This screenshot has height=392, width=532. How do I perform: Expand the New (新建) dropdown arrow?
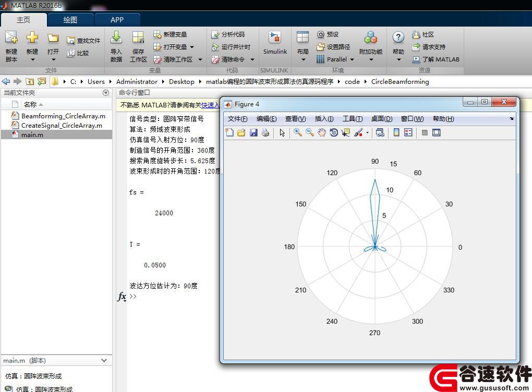32,59
